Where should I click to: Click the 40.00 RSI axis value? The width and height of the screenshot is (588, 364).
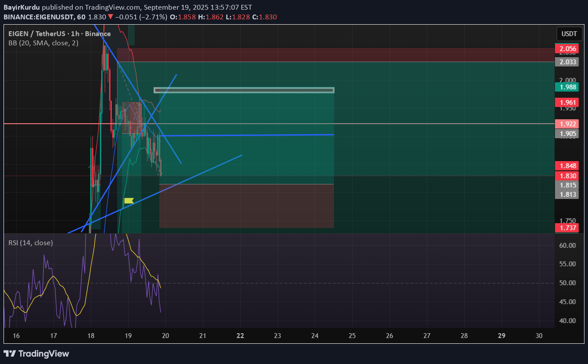(569, 320)
